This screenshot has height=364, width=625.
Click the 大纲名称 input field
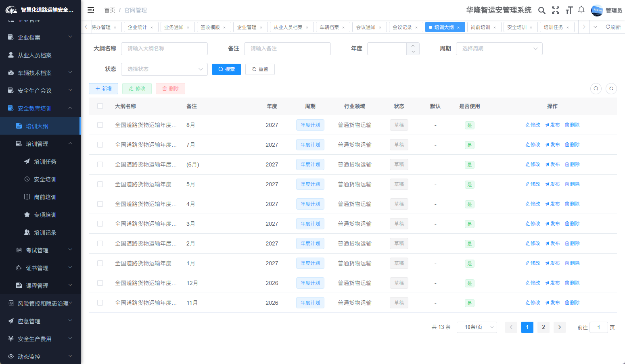[164, 49]
